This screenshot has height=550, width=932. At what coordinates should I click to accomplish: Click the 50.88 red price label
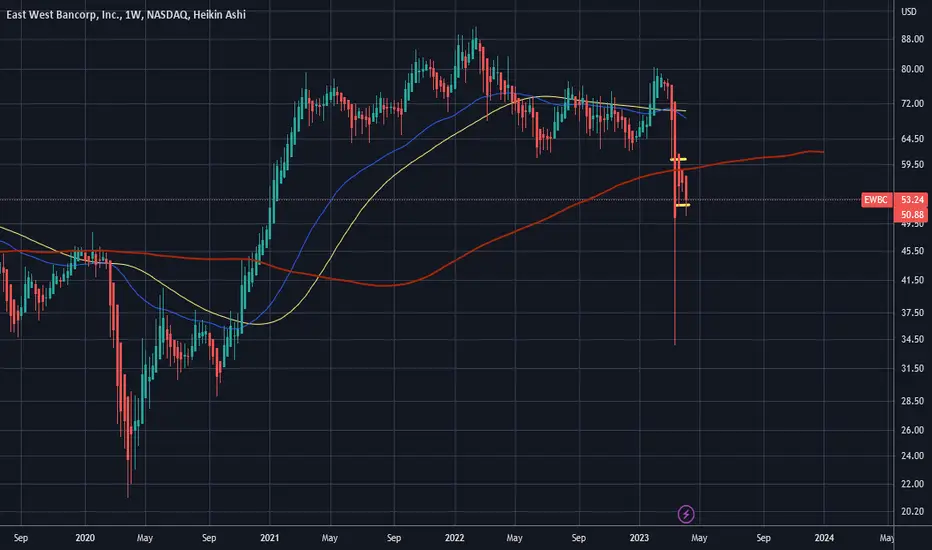click(912, 215)
